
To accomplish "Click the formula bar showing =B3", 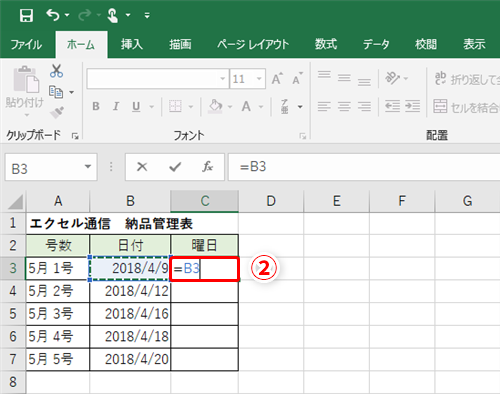I will coord(364,167).
